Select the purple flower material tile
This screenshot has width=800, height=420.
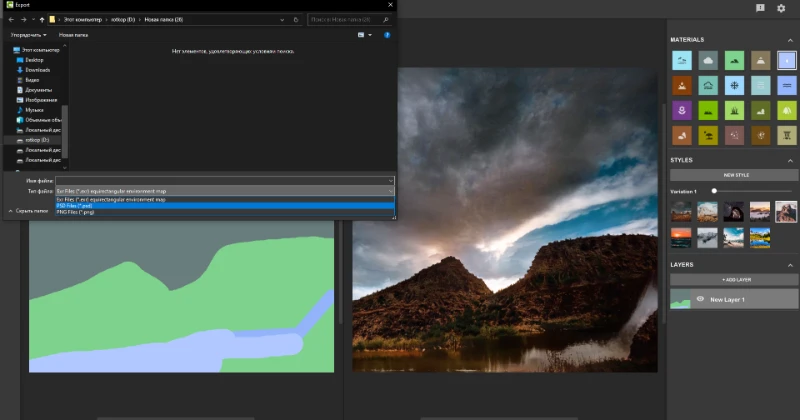pyautogui.click(x=682, y=110)
